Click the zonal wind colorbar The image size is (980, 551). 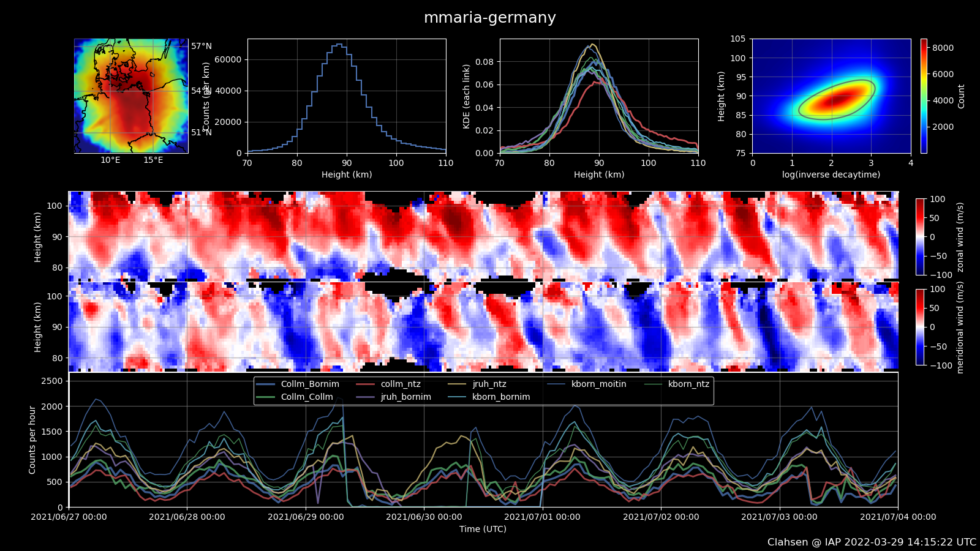click(x=920, y=237)
